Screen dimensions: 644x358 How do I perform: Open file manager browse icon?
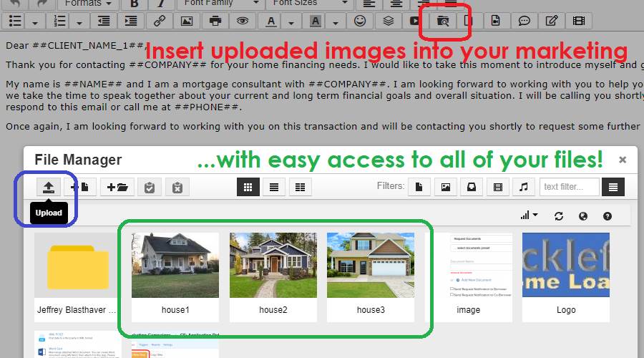tap(442, 21)
